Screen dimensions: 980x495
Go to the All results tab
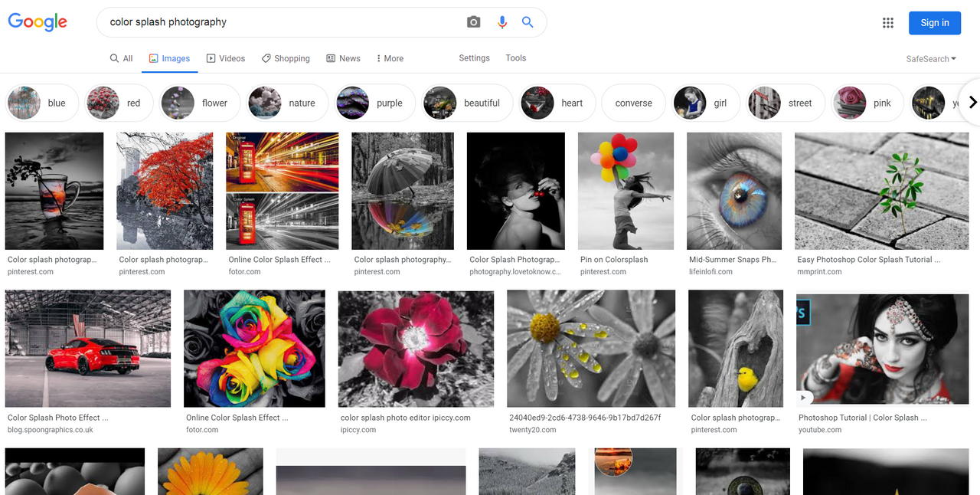pyautogui.click(x=121, y=58)
